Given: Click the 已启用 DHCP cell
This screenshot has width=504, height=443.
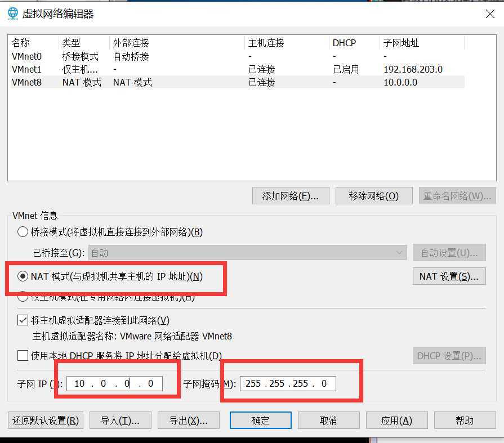Looking at the screenshot, I should (x=346, y=69).
